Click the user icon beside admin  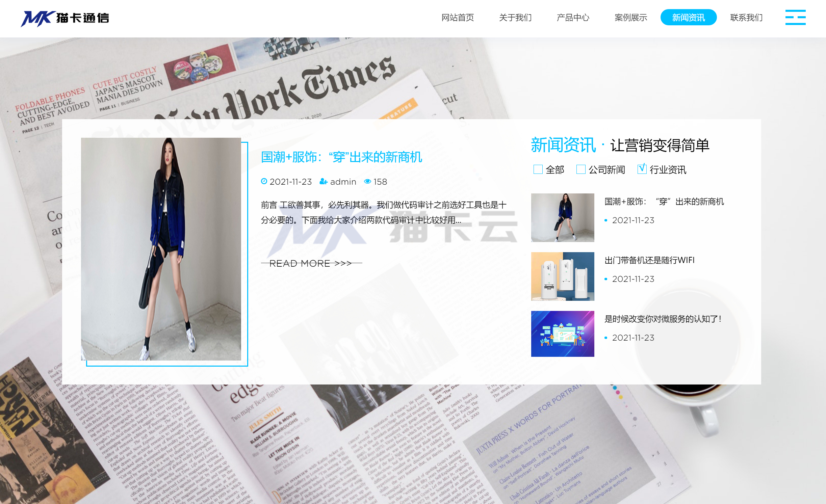[x=324, y=182]
